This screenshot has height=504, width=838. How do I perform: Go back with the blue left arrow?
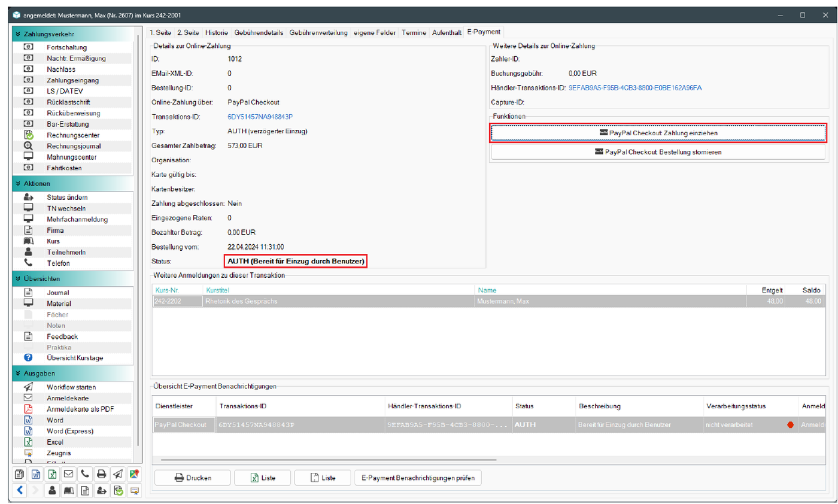coord(20,490)
